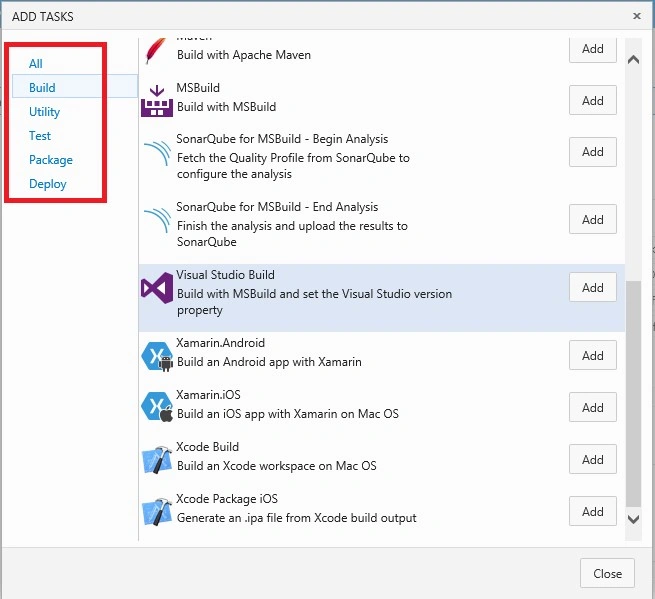Click the SonarQube End Analysis icon

[157, 221]
